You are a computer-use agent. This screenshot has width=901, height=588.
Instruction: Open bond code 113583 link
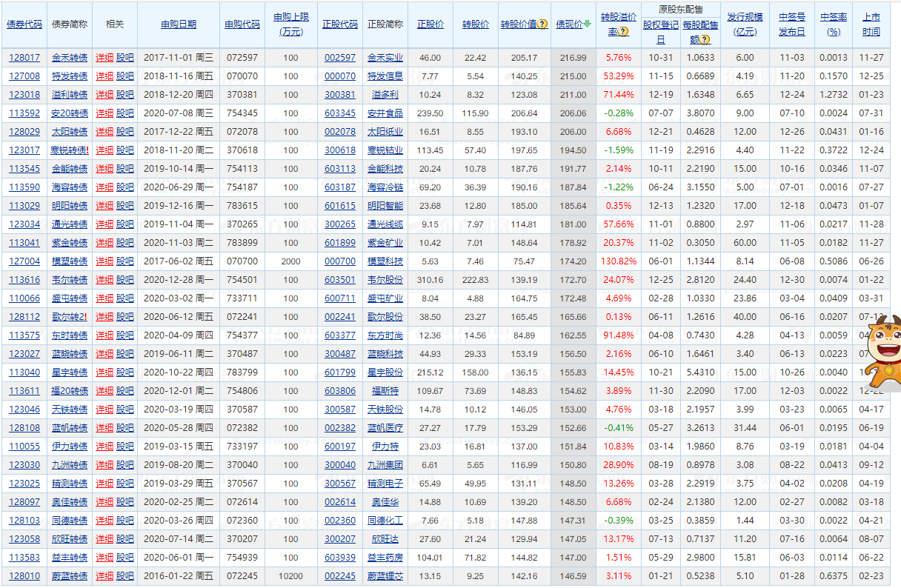point(24,558)
